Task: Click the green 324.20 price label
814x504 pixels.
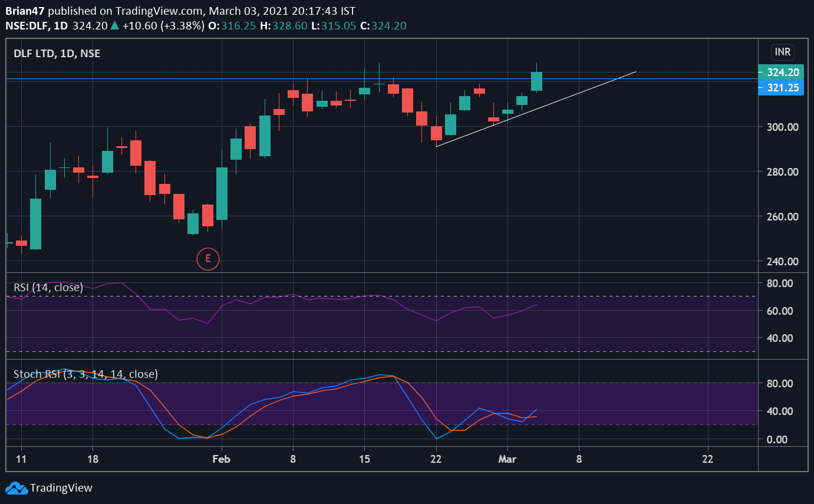Action: [x=782, y=73]
